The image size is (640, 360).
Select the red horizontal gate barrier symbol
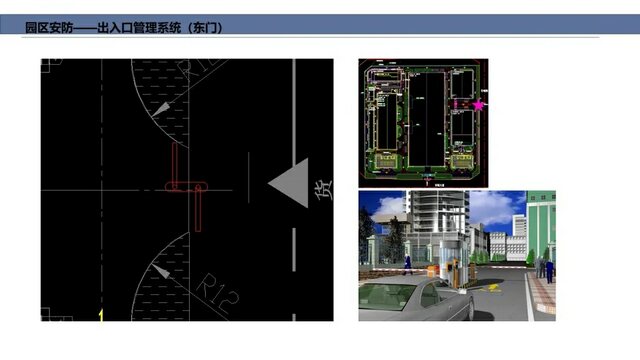coord(186,187)
